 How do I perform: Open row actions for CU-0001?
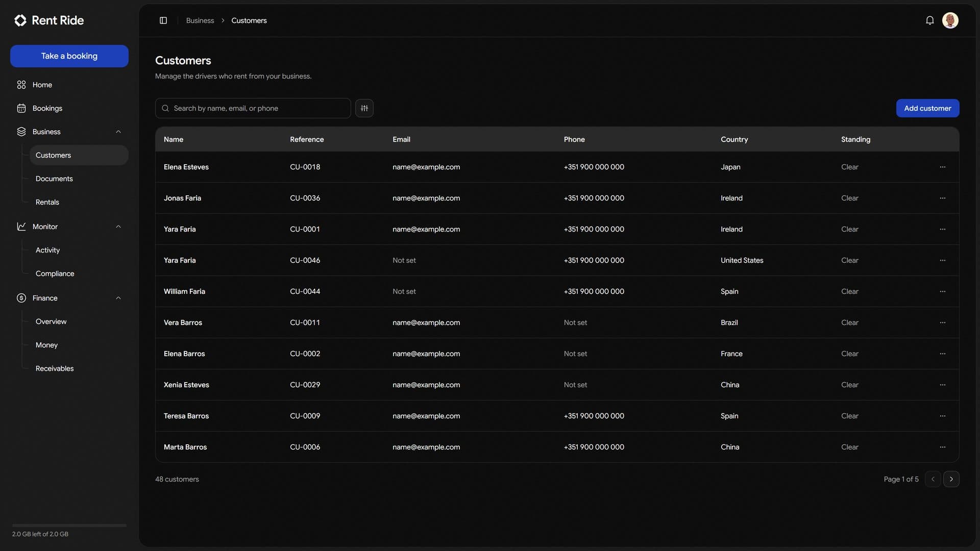pyautogui.click(x=943, y=229)
